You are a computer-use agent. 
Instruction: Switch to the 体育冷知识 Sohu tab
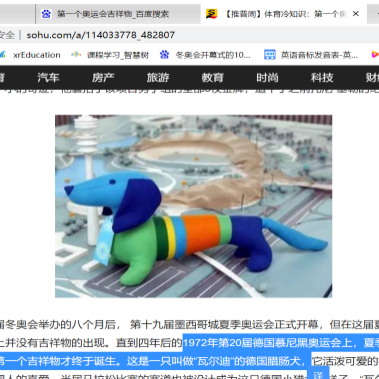pos(284,14)
